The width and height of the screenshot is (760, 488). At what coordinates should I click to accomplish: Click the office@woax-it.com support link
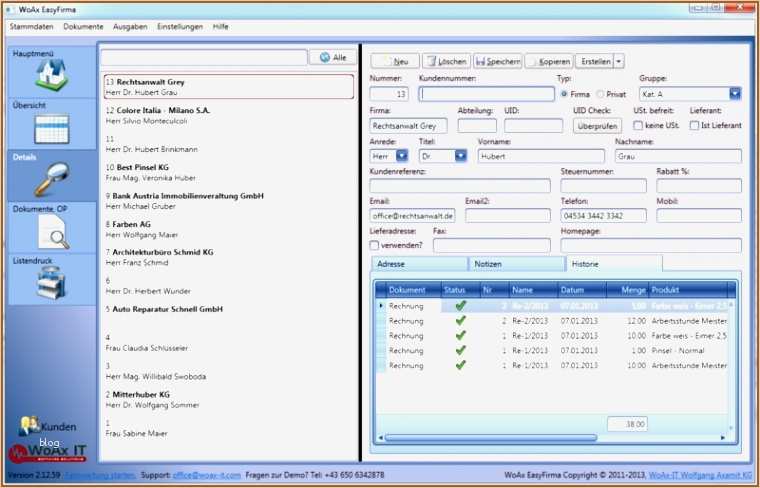tap(206, 475)
